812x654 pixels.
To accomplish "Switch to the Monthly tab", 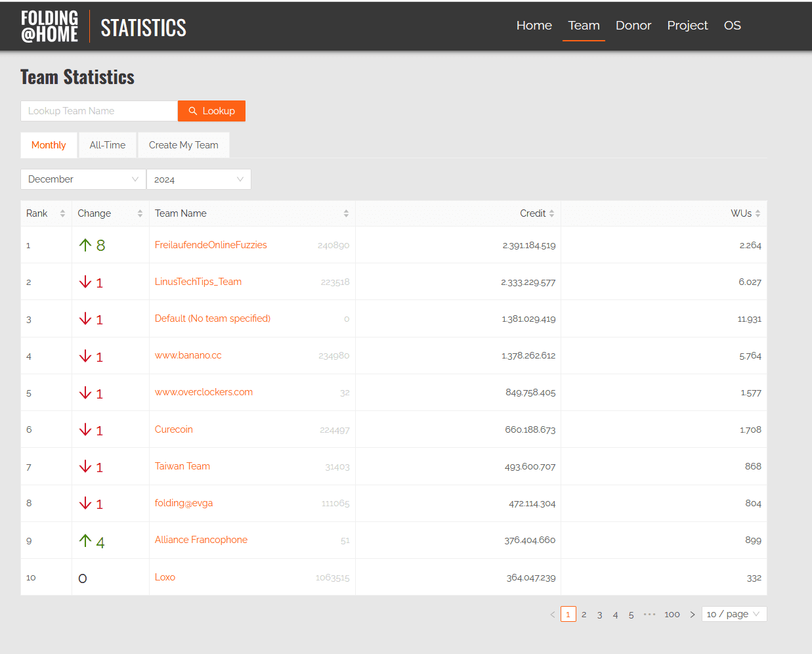I will tap(49, 145).
